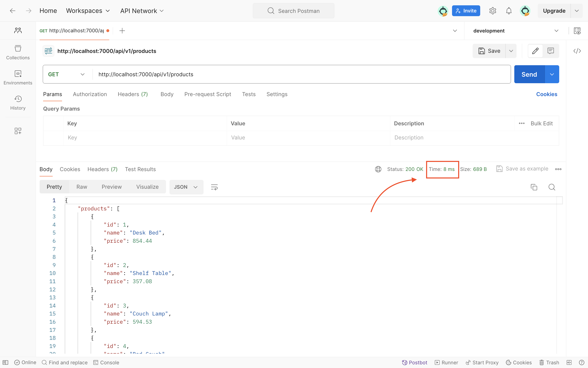
Task: Expand the JSON format dropdown
Action: pyautogui.click(x=186, y=187)
